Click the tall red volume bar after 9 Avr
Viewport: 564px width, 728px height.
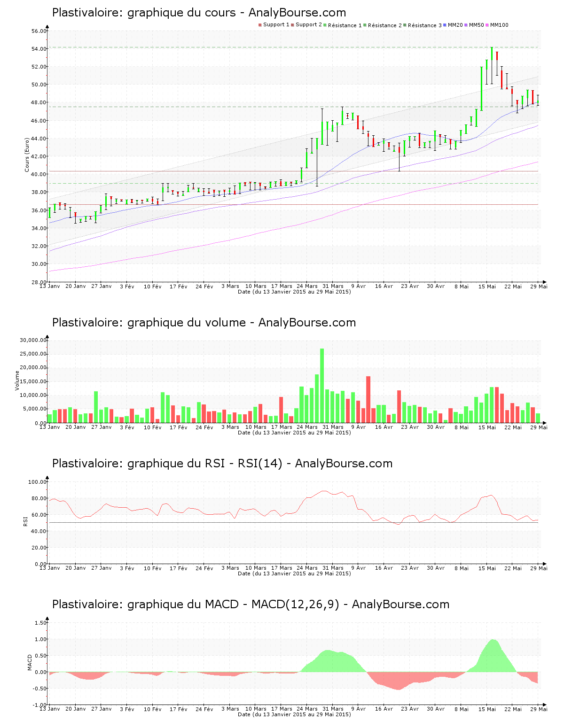point(368,400)
